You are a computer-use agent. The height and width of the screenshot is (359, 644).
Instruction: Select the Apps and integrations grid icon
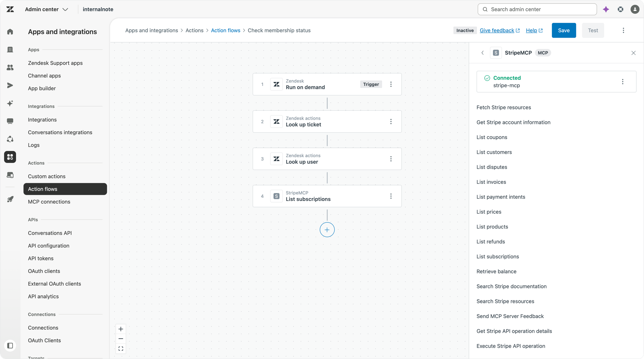tap(10, 157)
